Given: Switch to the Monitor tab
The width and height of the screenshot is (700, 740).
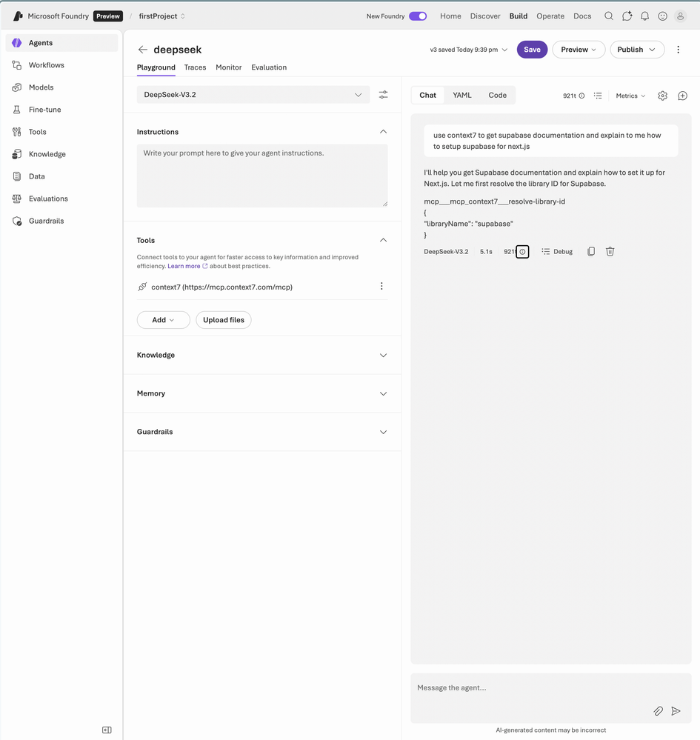Looking at the screenshot, I should 228,67.
